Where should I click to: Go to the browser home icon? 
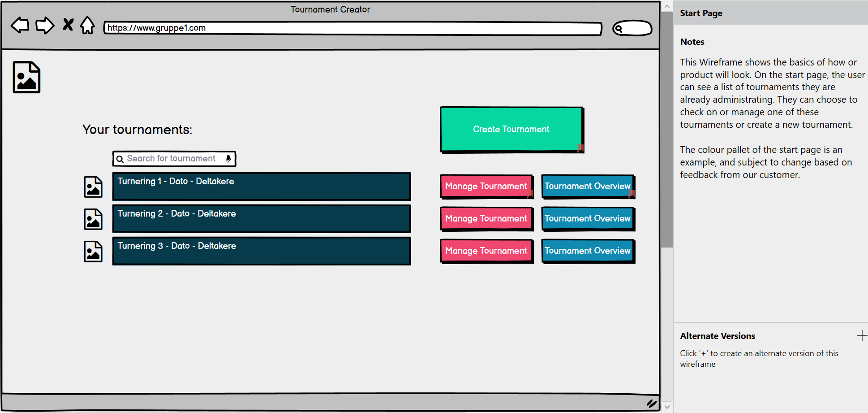point(87,25)
